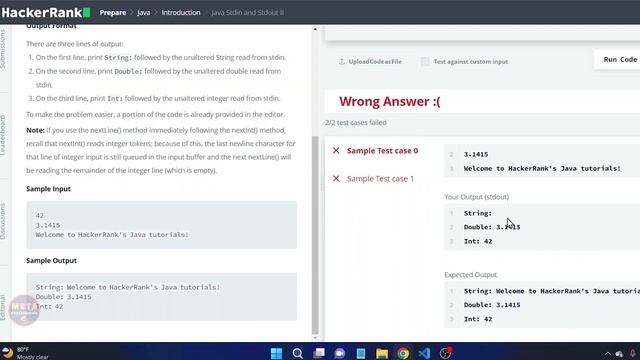Click 'Int: 42' in Your Output
This screenshot has width=640, height=360.
click(x=478, y=241)
